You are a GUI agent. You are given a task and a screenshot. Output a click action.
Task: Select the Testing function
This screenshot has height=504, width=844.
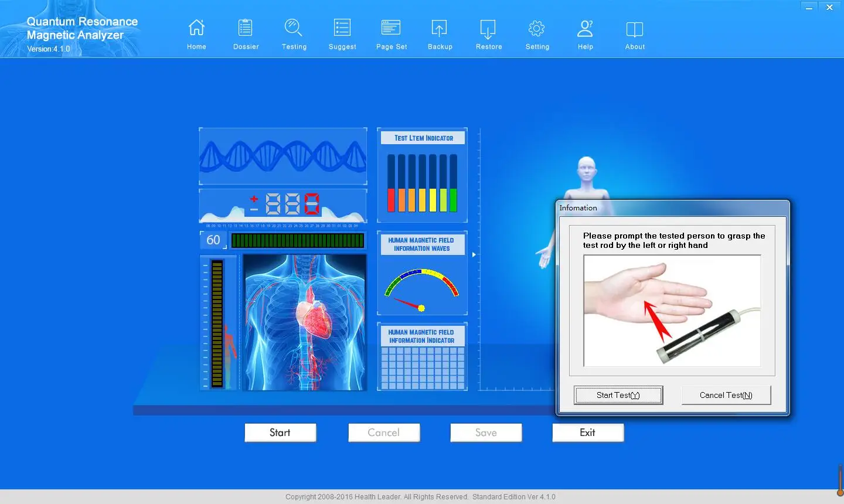point(294,33)
